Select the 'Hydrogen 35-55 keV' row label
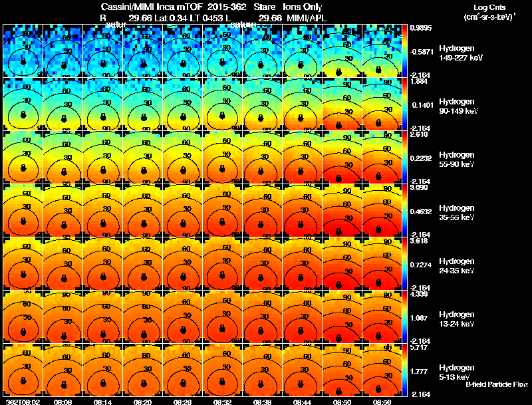 pos(457,213)
